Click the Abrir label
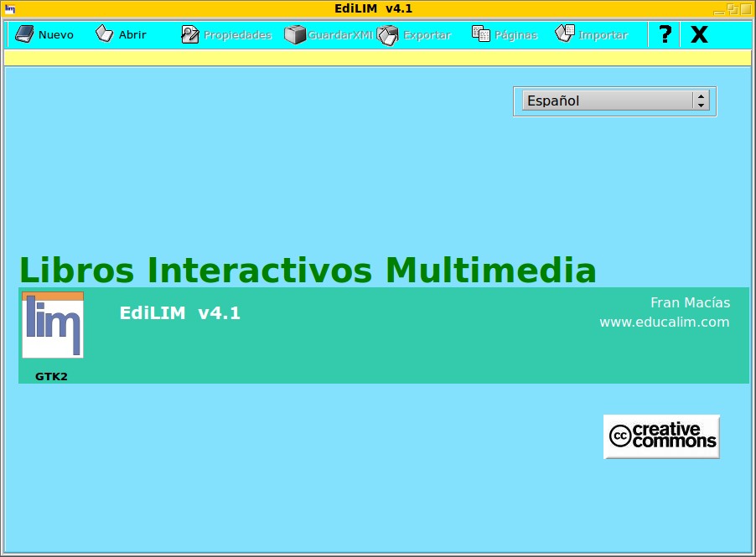The image size is (756, 557). 132,34
